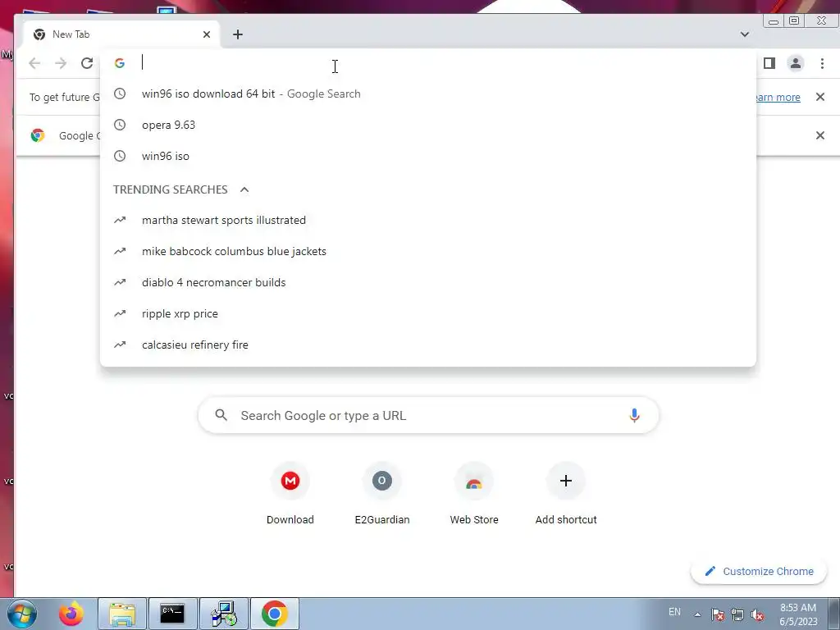Image resolution: width=840 pixels, height=630 pixels.
Task: Open the Web Store shortcut tile
Action: coord(474,495)
